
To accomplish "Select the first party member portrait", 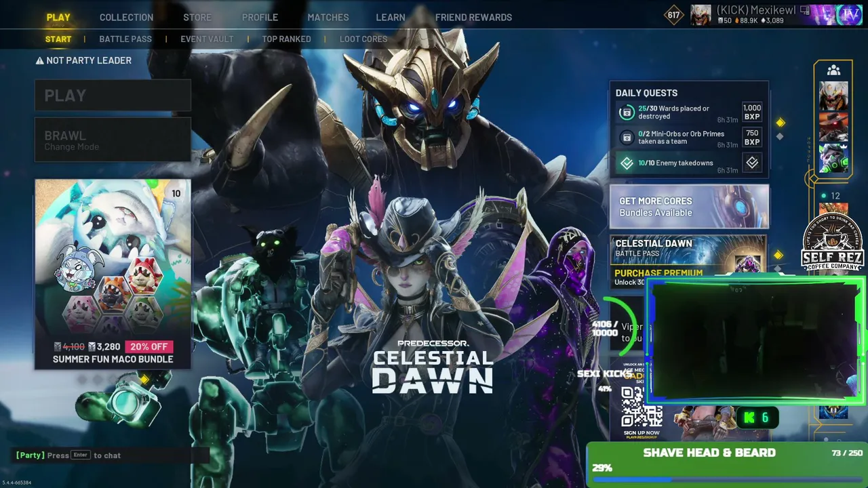I will click(833, 96).
